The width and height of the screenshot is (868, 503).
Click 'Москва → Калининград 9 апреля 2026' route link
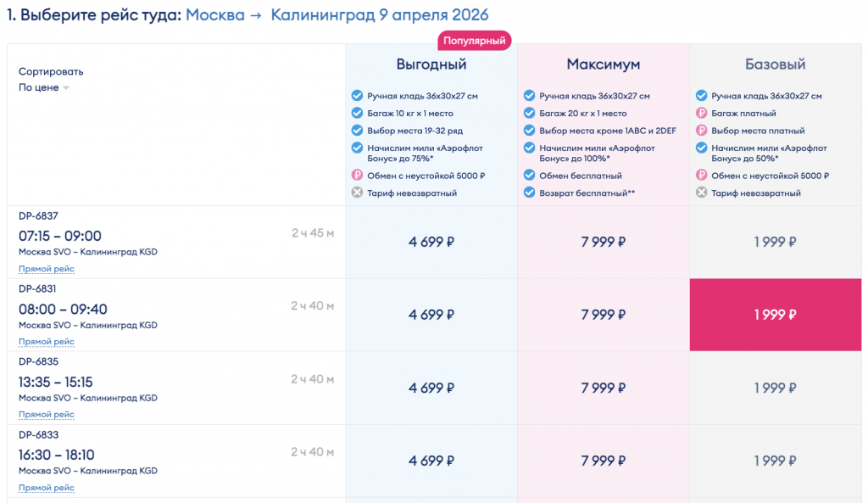pos(337,15)
